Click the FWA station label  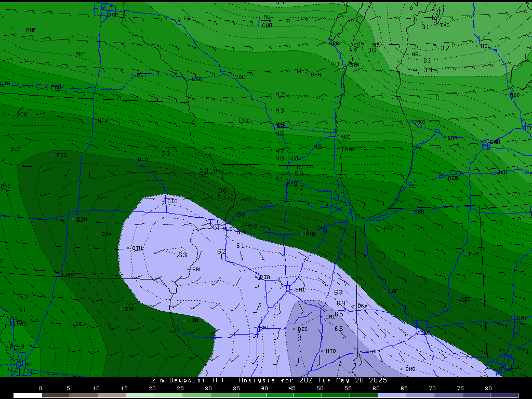pyautogui.click(x=474, y=254)
